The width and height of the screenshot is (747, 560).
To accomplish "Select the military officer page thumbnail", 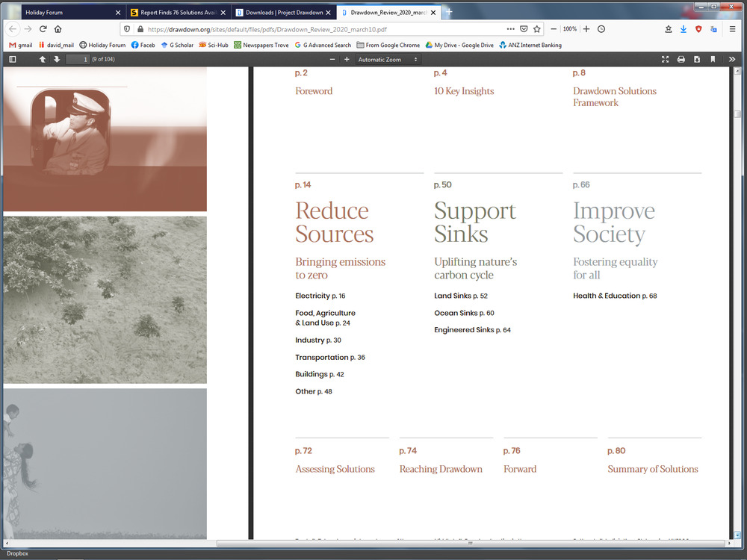I will (x=105, y=139).
